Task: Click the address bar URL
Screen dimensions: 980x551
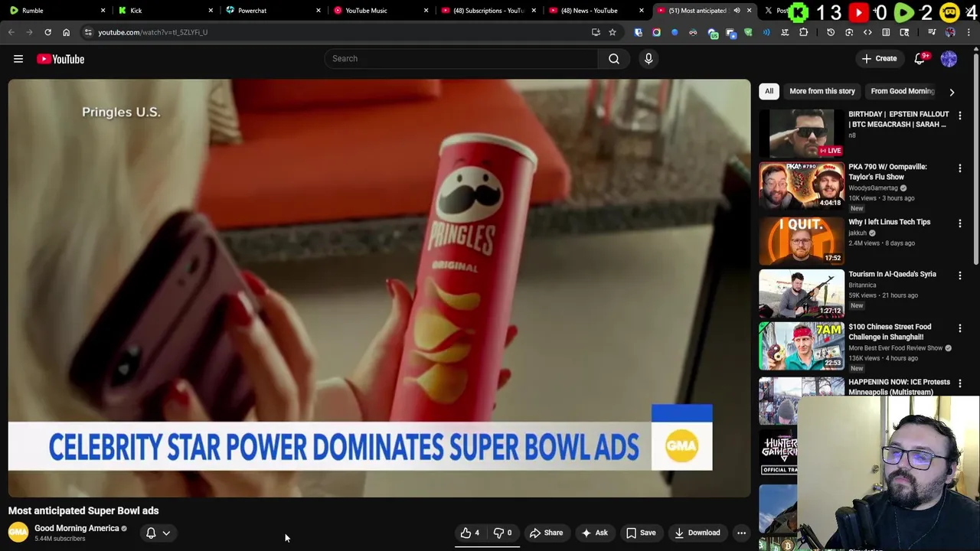Action: pos(152,32)
